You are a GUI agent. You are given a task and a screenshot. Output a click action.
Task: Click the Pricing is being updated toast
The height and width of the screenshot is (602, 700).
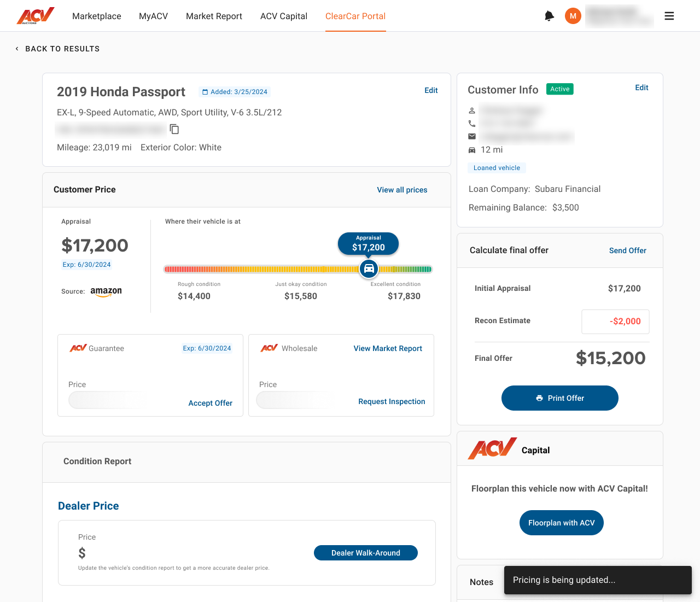pyautogui.click(x=598, y=580)
